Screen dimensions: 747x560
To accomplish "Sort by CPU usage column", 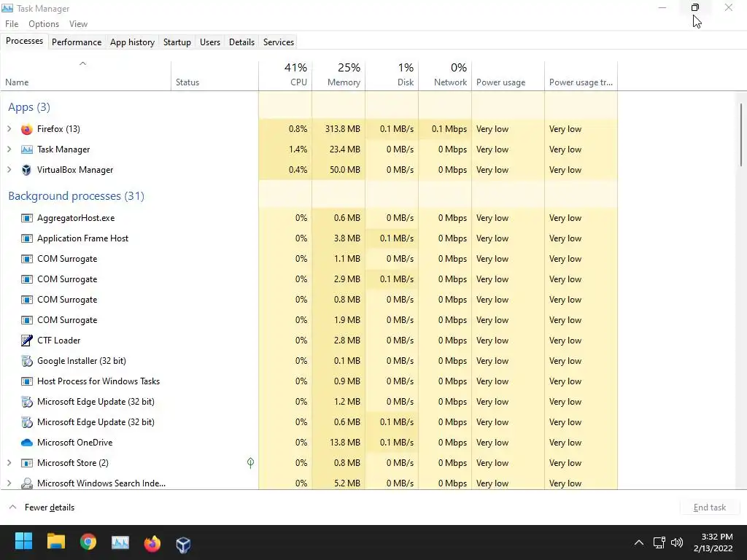I will tap(285, 76).
